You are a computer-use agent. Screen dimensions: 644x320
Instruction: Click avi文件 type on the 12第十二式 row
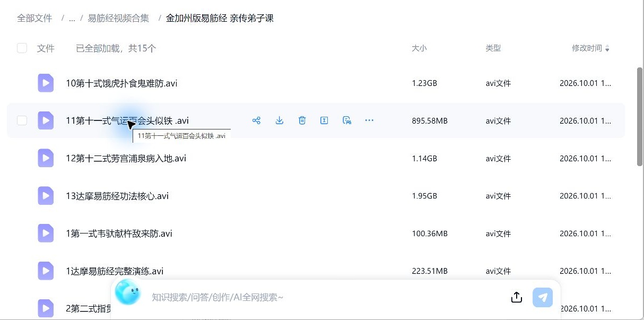498,159
